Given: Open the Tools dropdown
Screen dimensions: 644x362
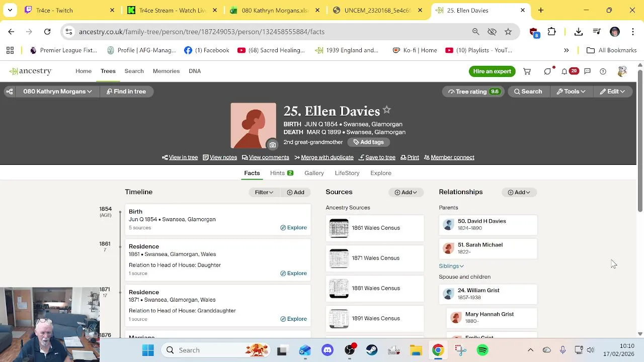Looking at the screenshot, I should [x=571, y=92].
